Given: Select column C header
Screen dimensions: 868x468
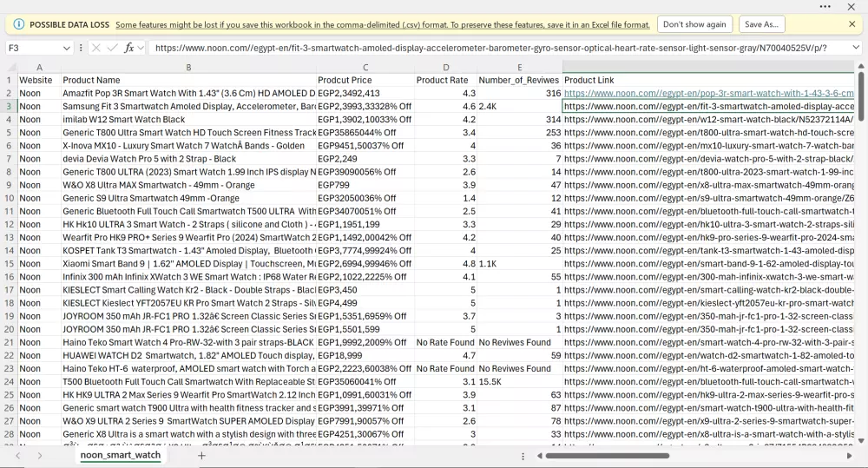Looking at the screenshot, I should point(365,67).
